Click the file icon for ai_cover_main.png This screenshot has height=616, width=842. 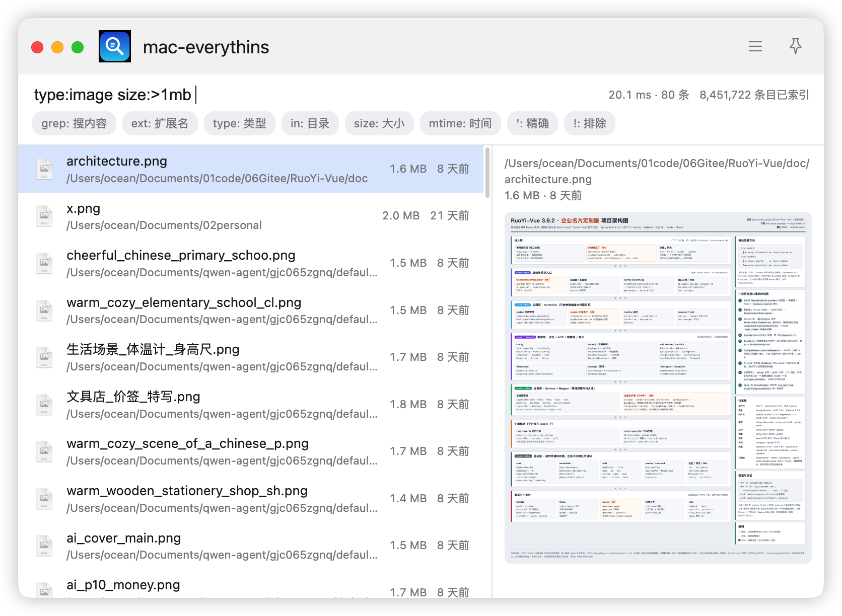coord(44,546)
